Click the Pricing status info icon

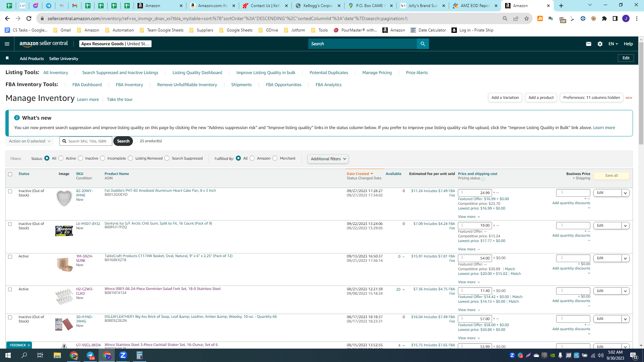coord(483,179)
